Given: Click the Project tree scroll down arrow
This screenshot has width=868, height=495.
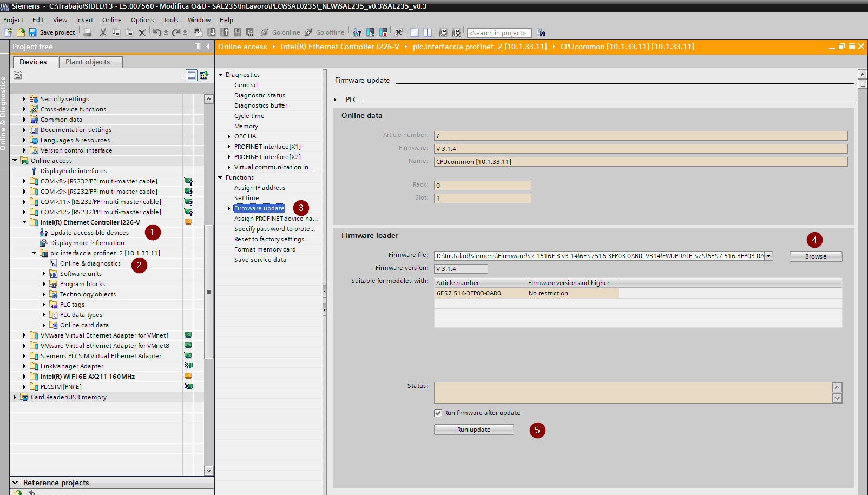Looking at the screenshot, I should 209,470.
